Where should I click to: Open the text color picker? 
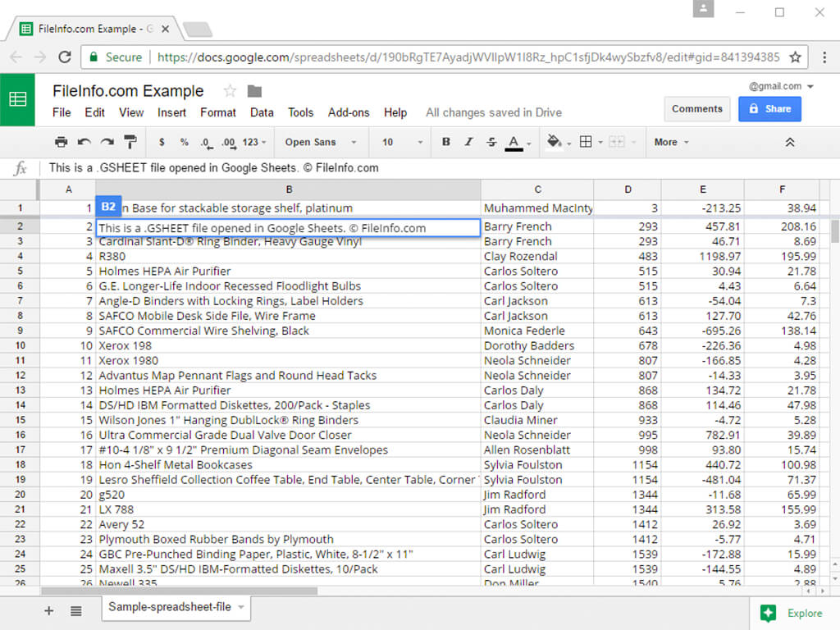[x=514, y=142]
